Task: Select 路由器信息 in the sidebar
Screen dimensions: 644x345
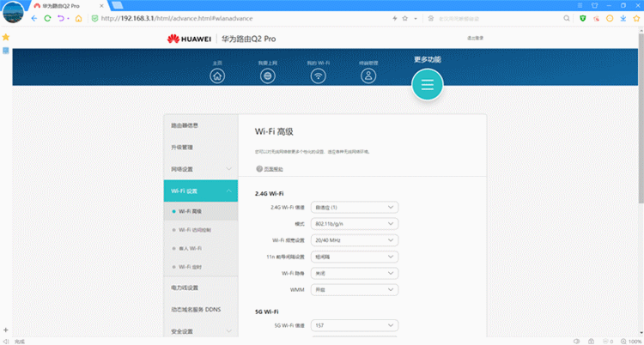Action: [200, 125]
